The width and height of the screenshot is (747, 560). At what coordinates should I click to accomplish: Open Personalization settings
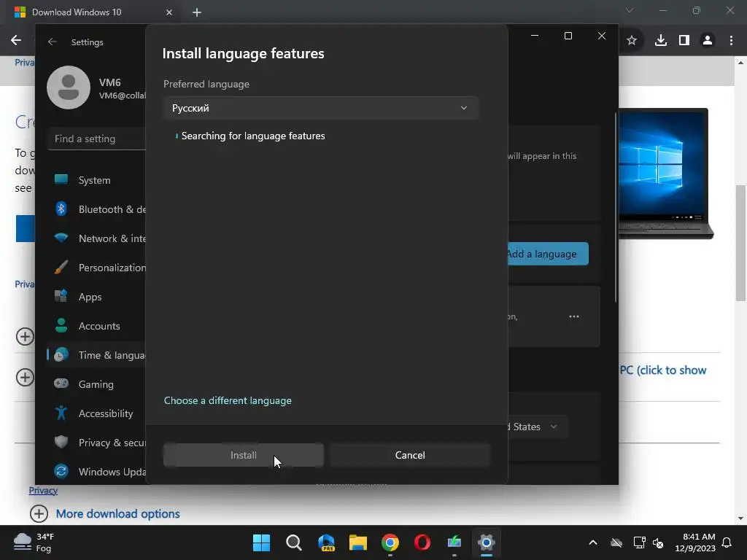tap(97, 268)
